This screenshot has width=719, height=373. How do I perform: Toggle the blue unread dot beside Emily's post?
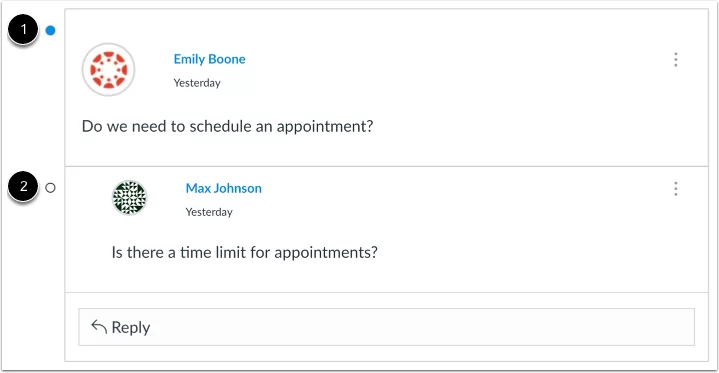tap(50, 31)
